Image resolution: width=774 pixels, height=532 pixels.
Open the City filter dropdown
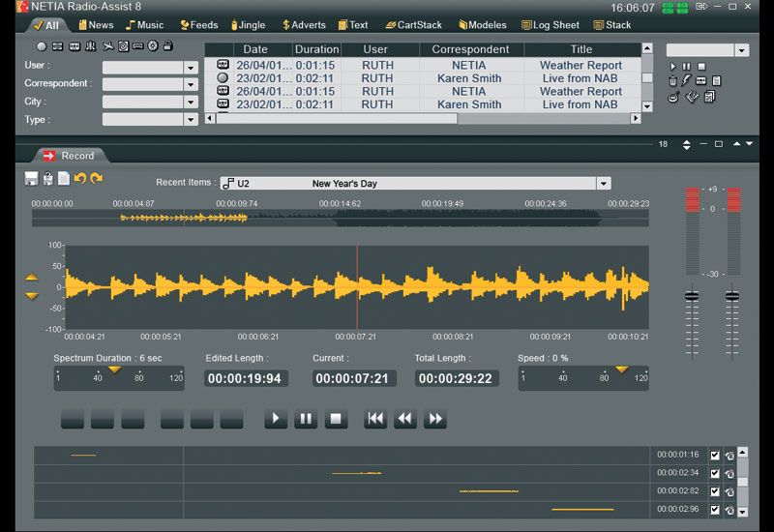click(191, 103)
